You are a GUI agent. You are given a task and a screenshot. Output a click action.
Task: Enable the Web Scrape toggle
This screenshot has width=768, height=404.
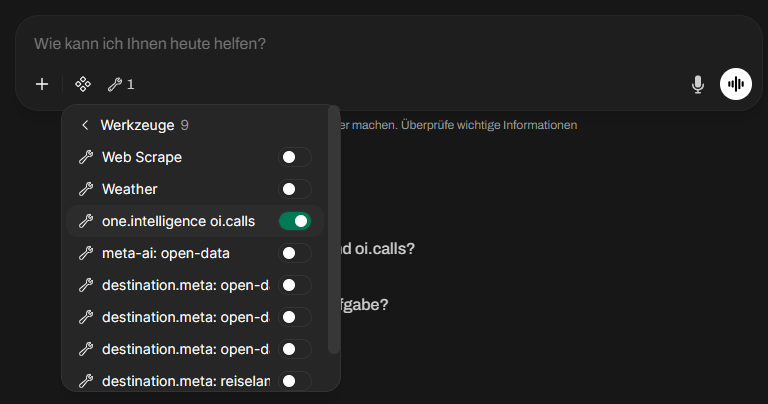294,157
